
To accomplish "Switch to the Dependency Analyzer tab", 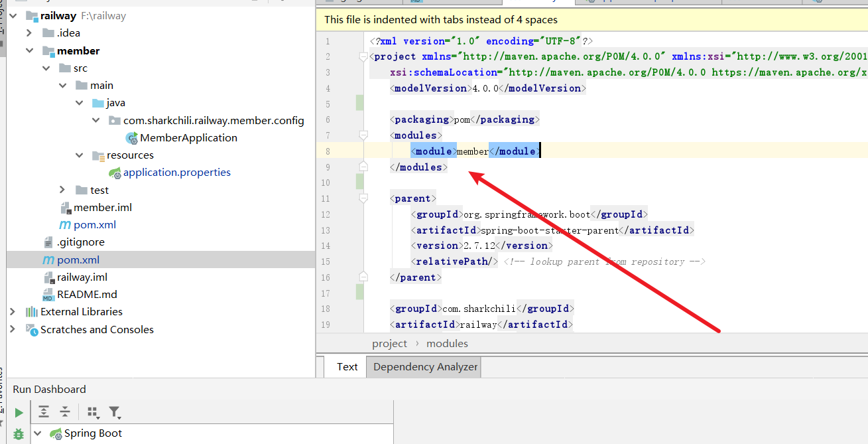I will click(425, 366).
